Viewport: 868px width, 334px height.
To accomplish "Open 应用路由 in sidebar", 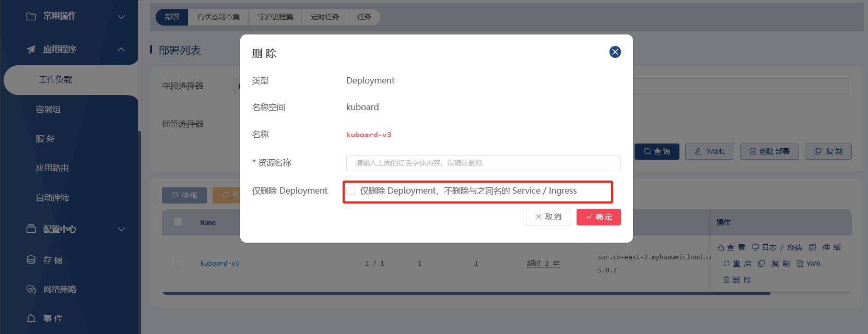I will [52, 168].
